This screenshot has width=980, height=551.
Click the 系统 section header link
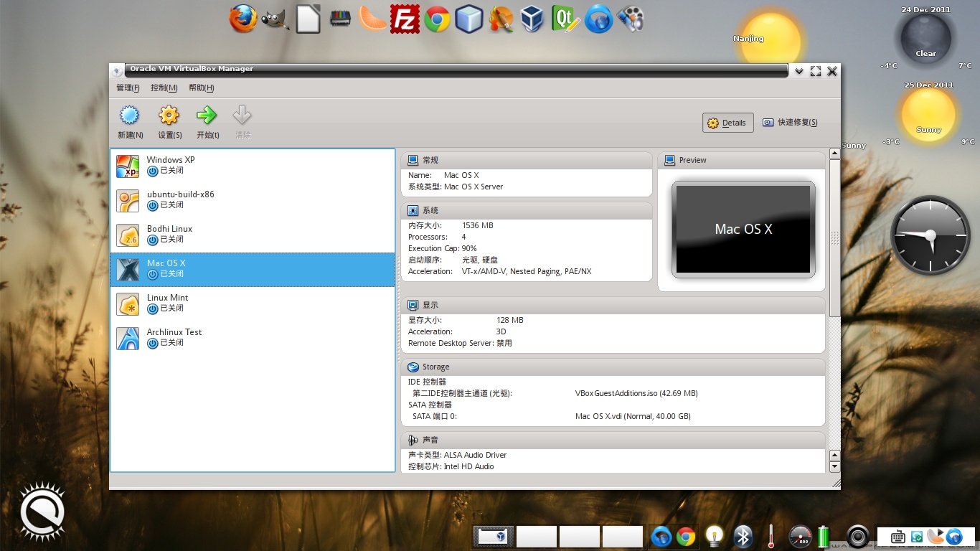click(x=430, y=210)
